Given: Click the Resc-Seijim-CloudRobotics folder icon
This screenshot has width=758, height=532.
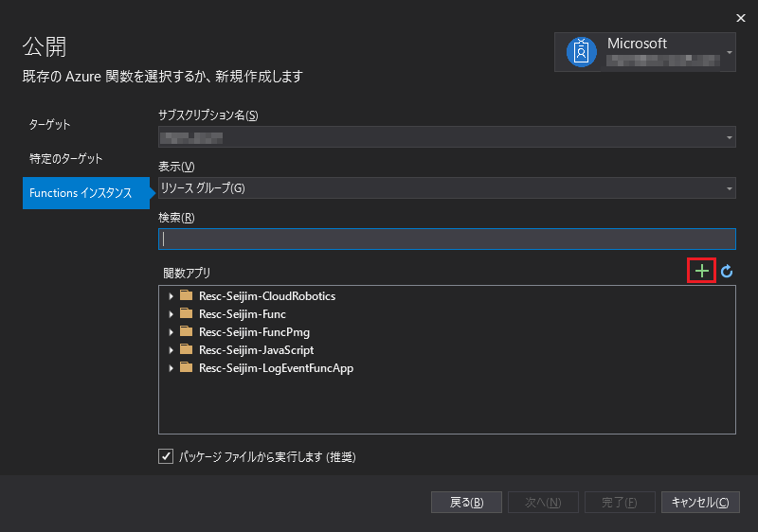Looking at the screenshot, I should click(x=186, y=295).
